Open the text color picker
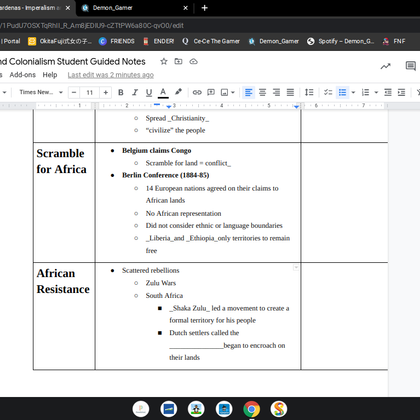The image size is (420, 420). pos(163,93)
